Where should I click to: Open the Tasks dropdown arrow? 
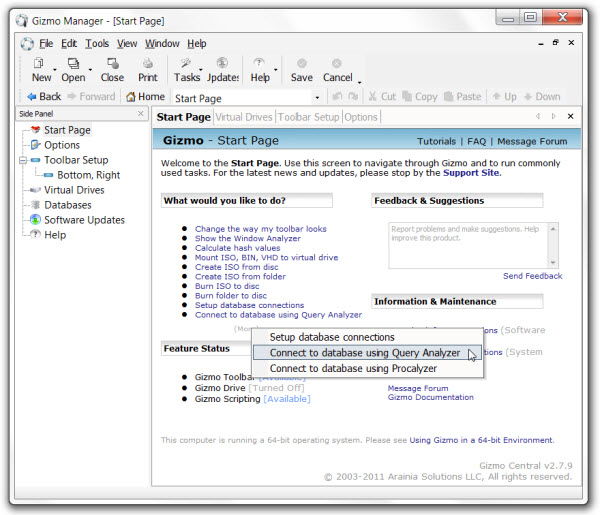201,70
